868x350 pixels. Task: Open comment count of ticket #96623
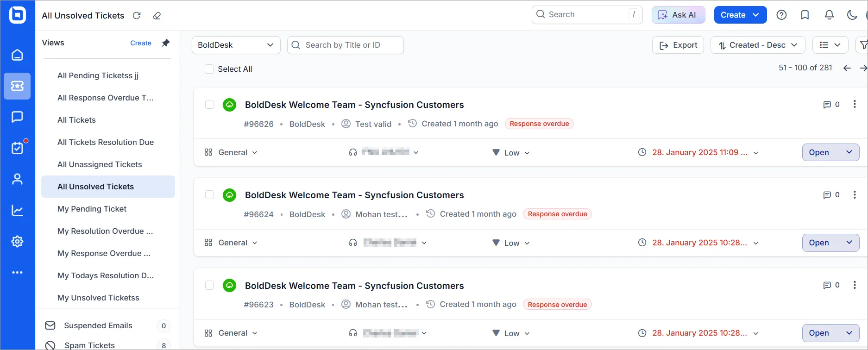pos(831,285)
